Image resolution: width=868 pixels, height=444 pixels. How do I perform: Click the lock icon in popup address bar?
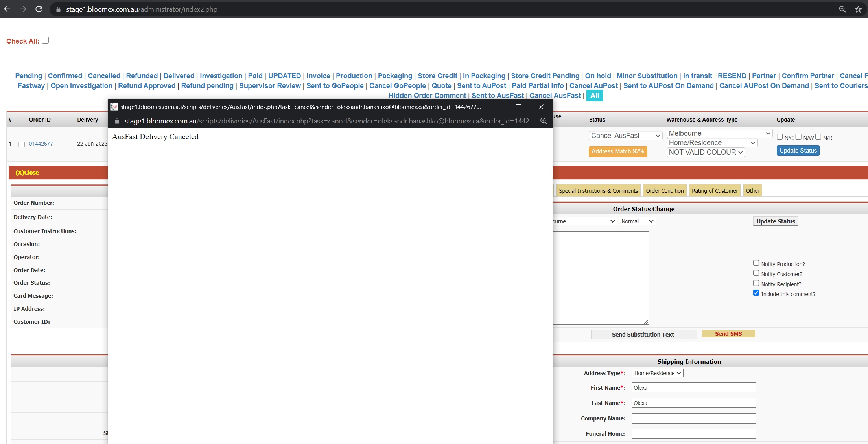pos(117,121)
